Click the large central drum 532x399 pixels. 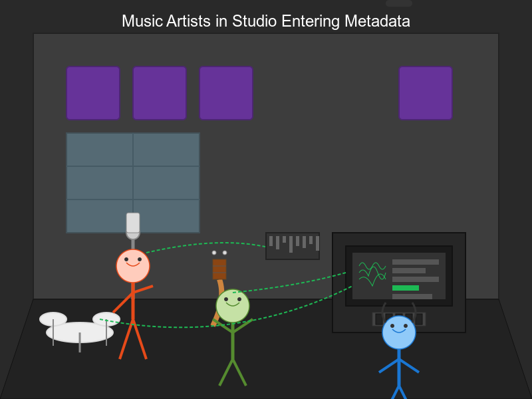pos(80,332)
